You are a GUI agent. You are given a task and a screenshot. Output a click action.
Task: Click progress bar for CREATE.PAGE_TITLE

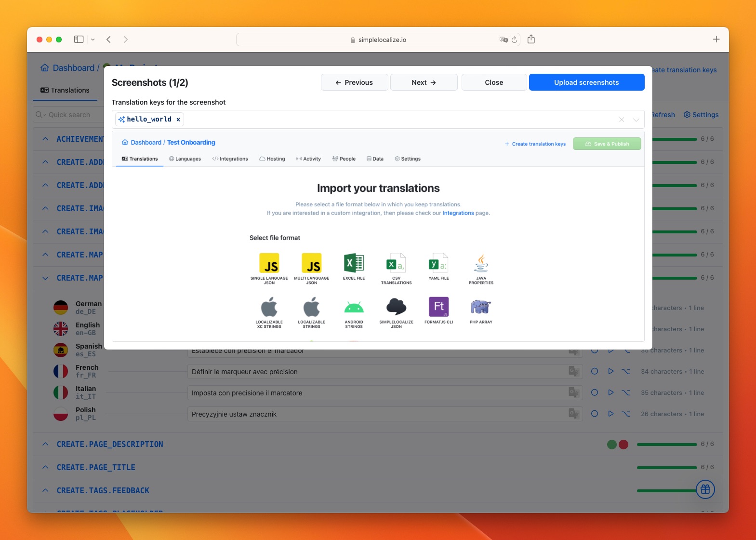click(x=667, y=467)
